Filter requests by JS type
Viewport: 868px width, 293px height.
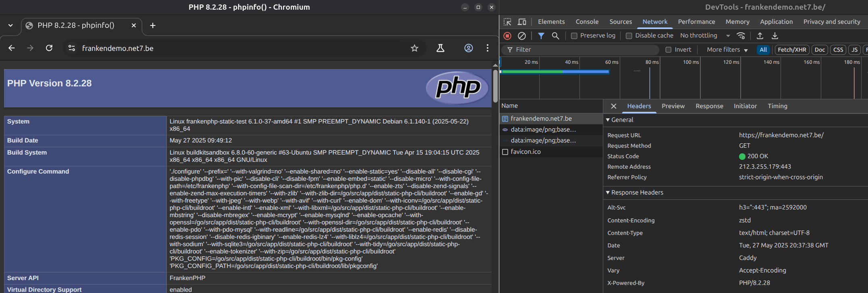pos(854,50)
